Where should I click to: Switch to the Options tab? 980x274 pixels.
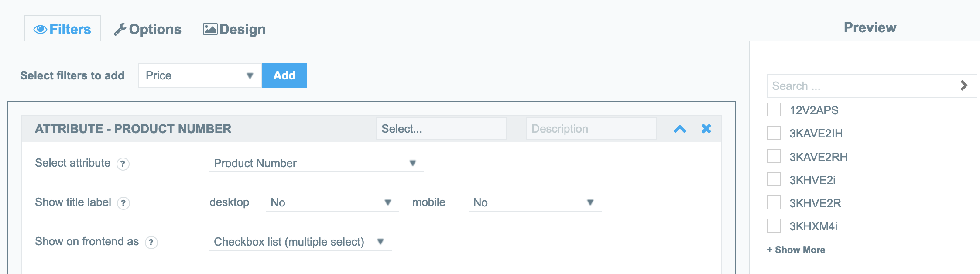(x=147, y=29)
